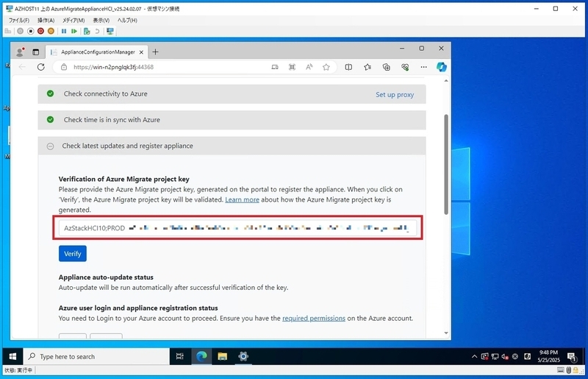Image resolution: width=588 pixels, height=379 pixels.
Task: Click the Edge address bar URL
Action: 113,67
